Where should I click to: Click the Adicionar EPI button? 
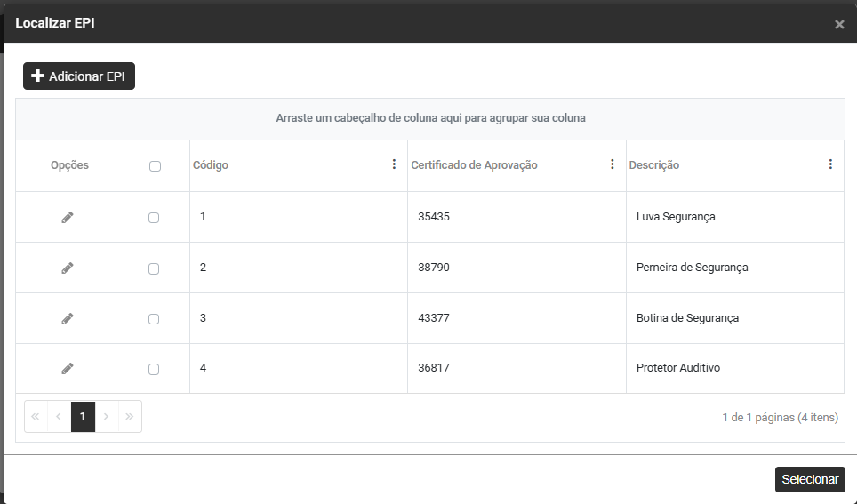[x=79, y=76]
